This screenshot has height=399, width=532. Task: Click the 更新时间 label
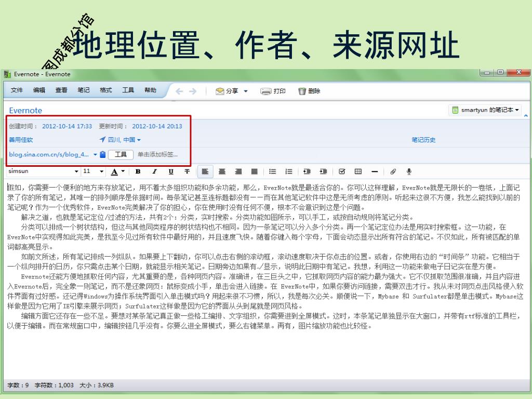113,126
